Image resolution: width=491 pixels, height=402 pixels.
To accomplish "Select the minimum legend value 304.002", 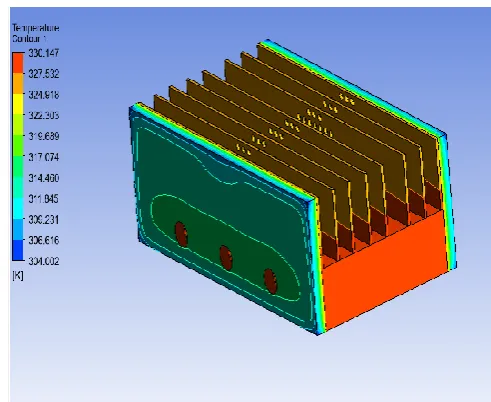I will click(44, 261).
